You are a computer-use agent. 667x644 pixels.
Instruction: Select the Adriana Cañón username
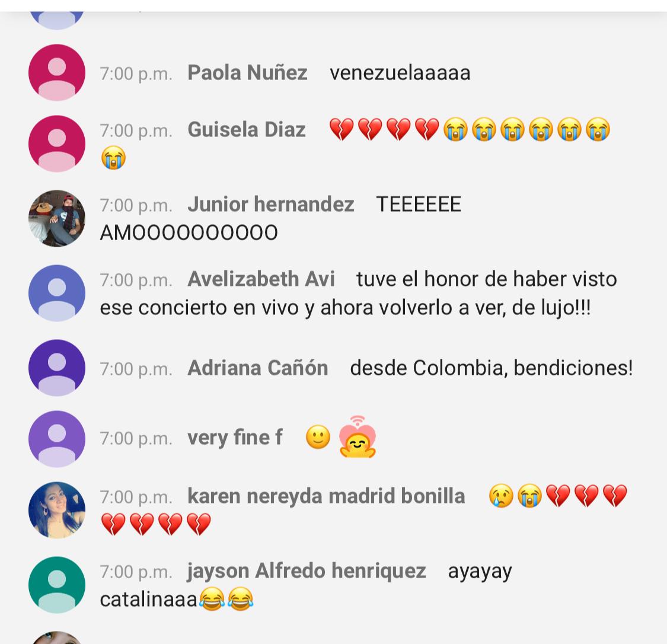pos(258,368)
